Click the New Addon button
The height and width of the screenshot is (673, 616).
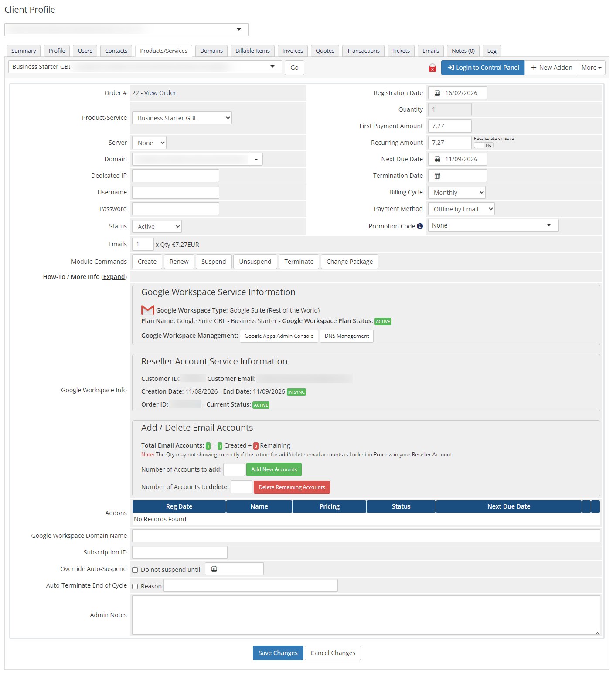pos(551,68)
